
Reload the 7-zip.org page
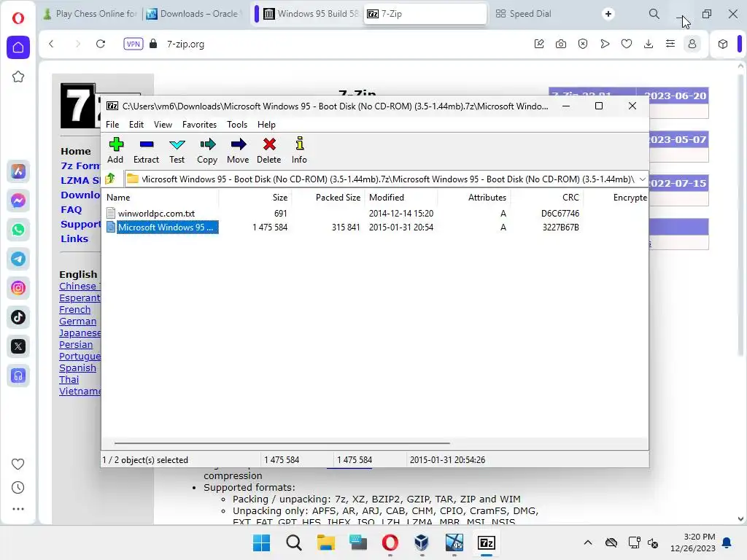[101, 44]
